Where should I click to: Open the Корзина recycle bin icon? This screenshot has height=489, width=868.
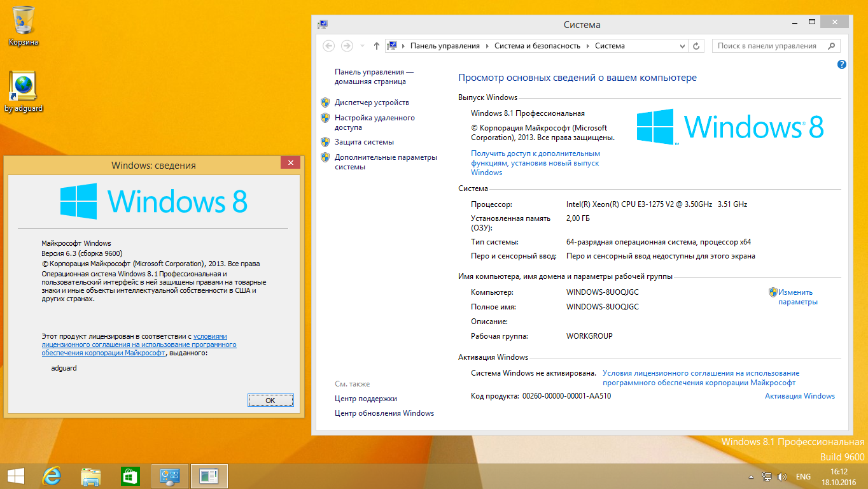[24, 25]
